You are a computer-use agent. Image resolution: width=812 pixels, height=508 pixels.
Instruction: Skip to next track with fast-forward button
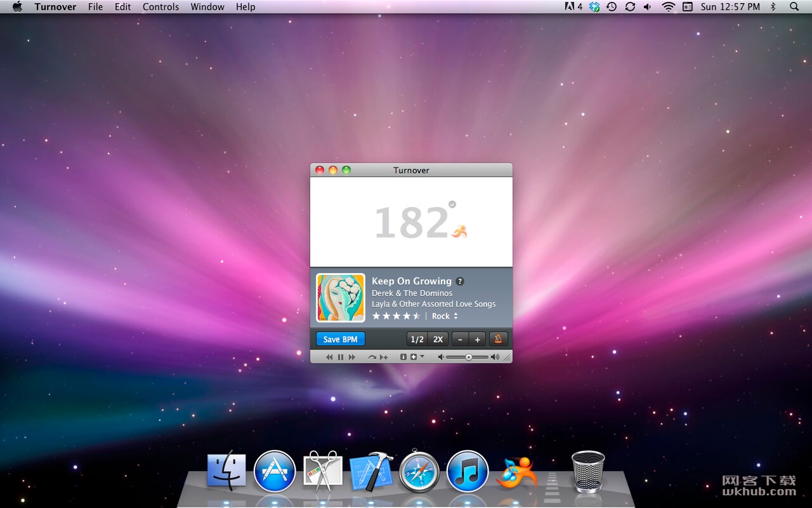click(352, 358)
